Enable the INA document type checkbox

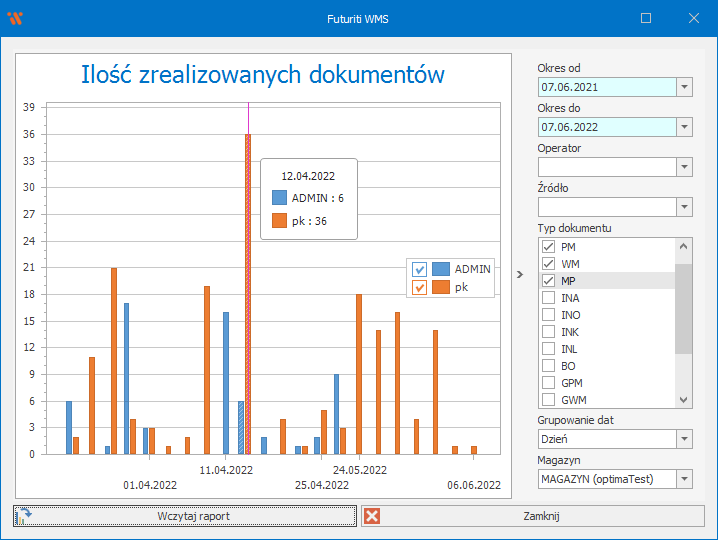(x=548, y=298)
